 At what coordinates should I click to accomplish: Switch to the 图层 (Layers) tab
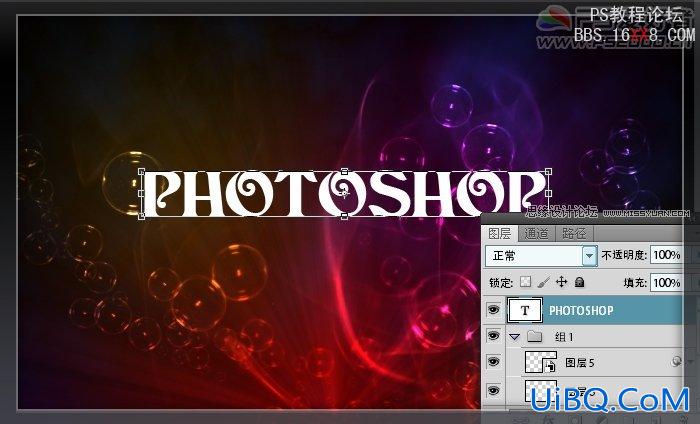[500, 233]
